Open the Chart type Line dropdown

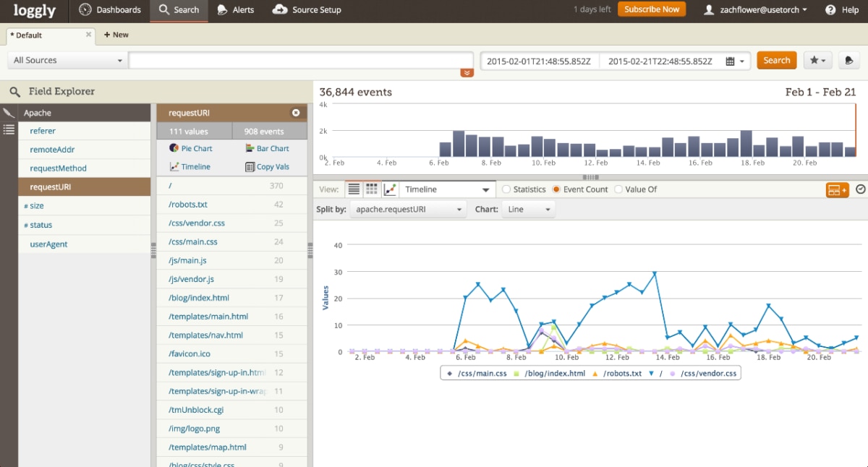(529, 209)
